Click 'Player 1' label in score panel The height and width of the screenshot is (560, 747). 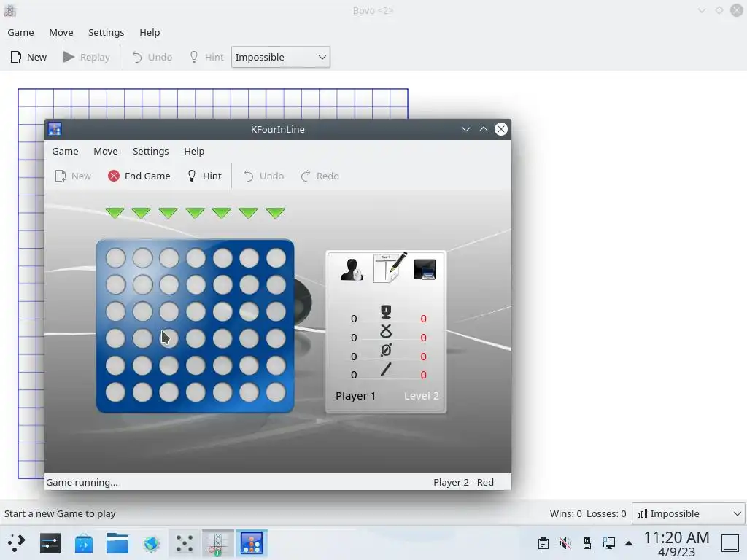tap(355, 396)
